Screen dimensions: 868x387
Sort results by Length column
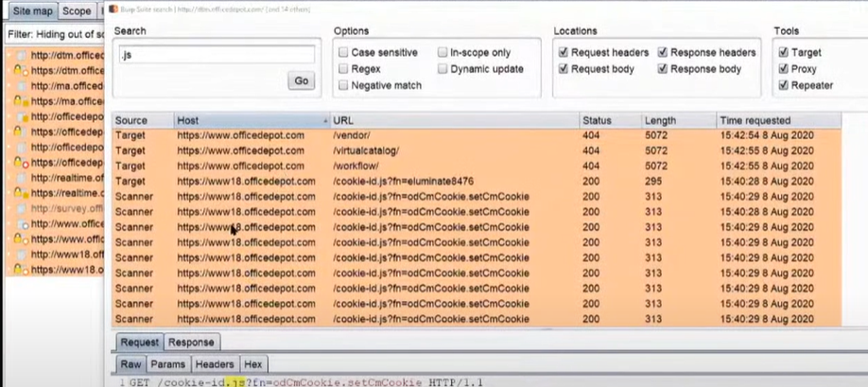(679, 120)
